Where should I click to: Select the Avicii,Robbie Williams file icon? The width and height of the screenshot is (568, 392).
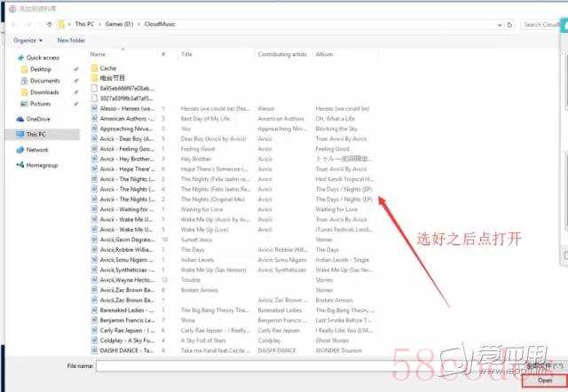(x=95, y=250)
